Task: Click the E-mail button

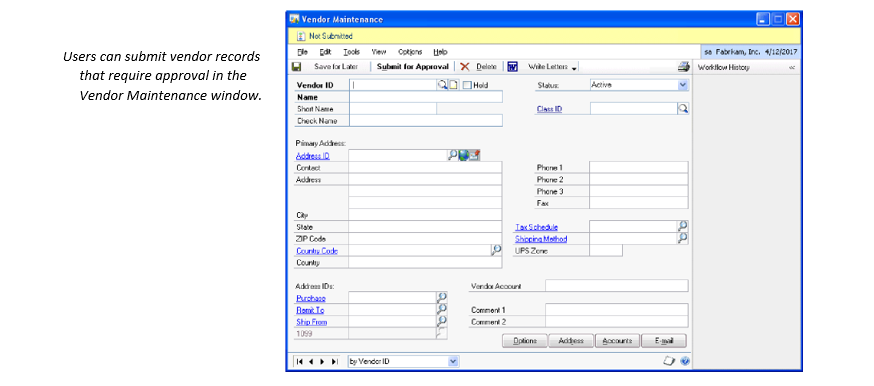Action: point(664,341)
